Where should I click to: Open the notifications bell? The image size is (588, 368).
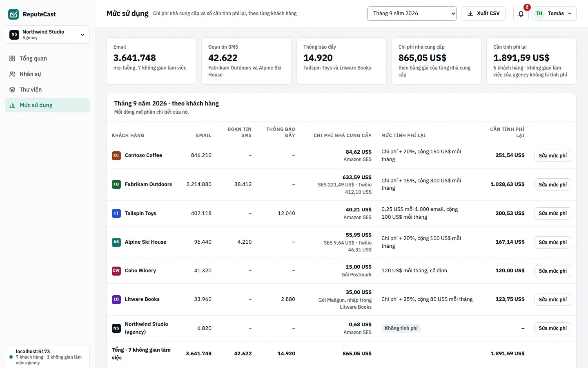coord(521,13)
